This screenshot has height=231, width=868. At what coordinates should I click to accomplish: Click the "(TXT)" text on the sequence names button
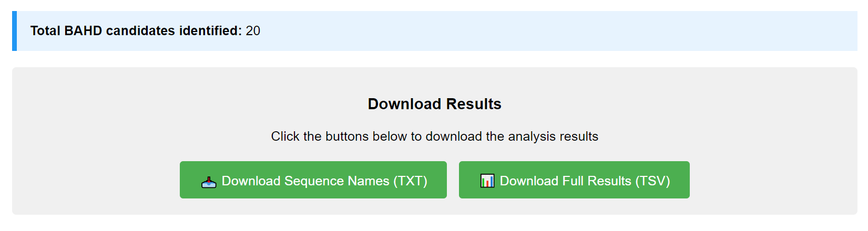tap(410, 181)
